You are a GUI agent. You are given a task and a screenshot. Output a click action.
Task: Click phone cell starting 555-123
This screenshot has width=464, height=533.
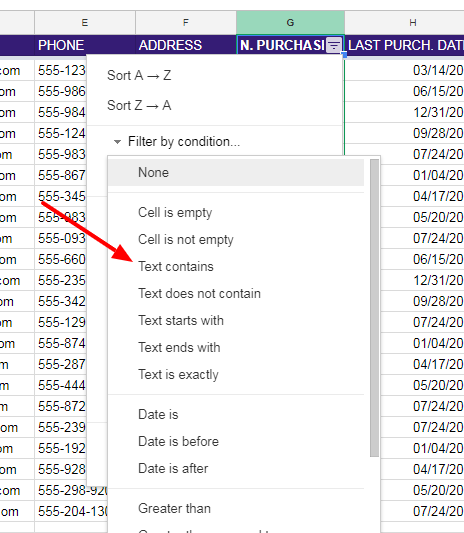click(61, 70)
